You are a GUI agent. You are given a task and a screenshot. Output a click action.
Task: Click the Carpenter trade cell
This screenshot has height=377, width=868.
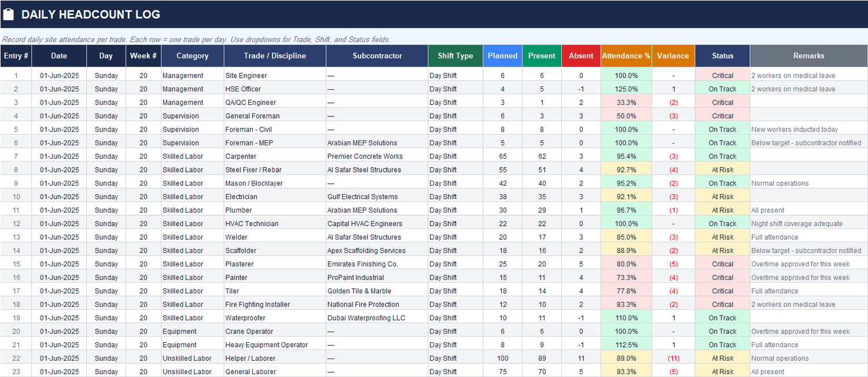click(275, 156)
